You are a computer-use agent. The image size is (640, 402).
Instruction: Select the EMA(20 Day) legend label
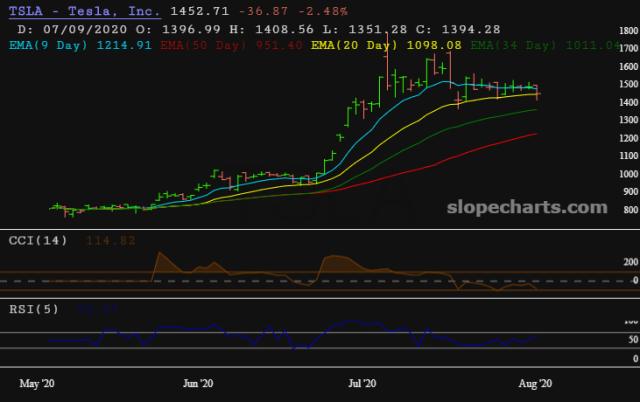[354, 45]
